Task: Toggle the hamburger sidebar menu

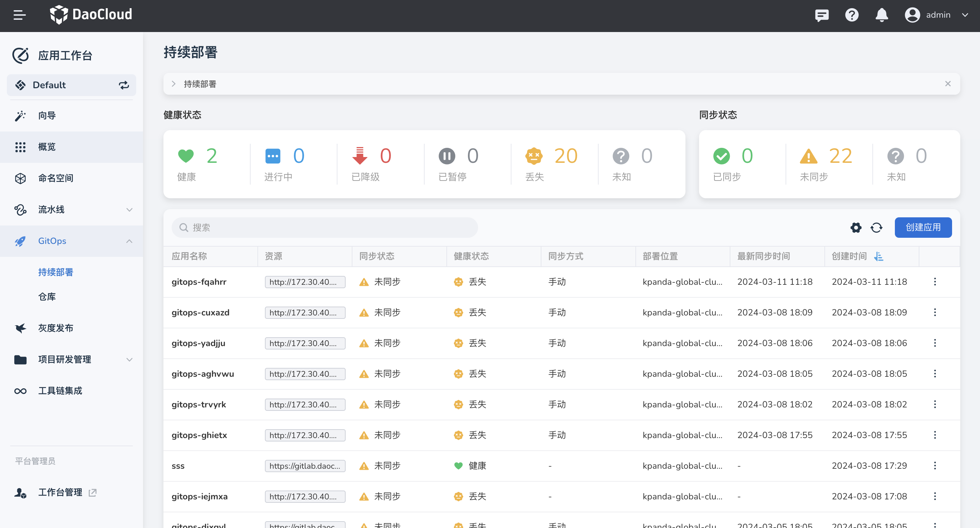Action: click(19, 15)
